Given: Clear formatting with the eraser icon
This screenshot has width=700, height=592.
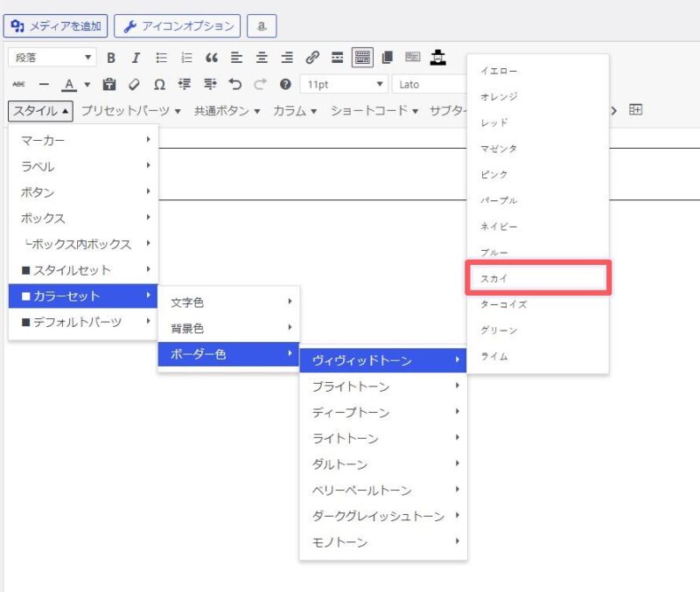Looking at the screenshot, I should [x=134, y=84].
